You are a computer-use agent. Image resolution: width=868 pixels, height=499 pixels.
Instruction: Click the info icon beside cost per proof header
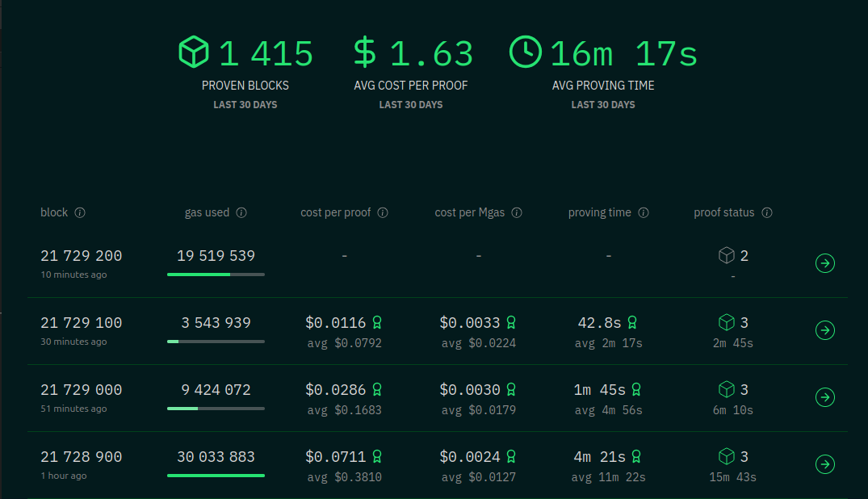click(x=382, y=212)
